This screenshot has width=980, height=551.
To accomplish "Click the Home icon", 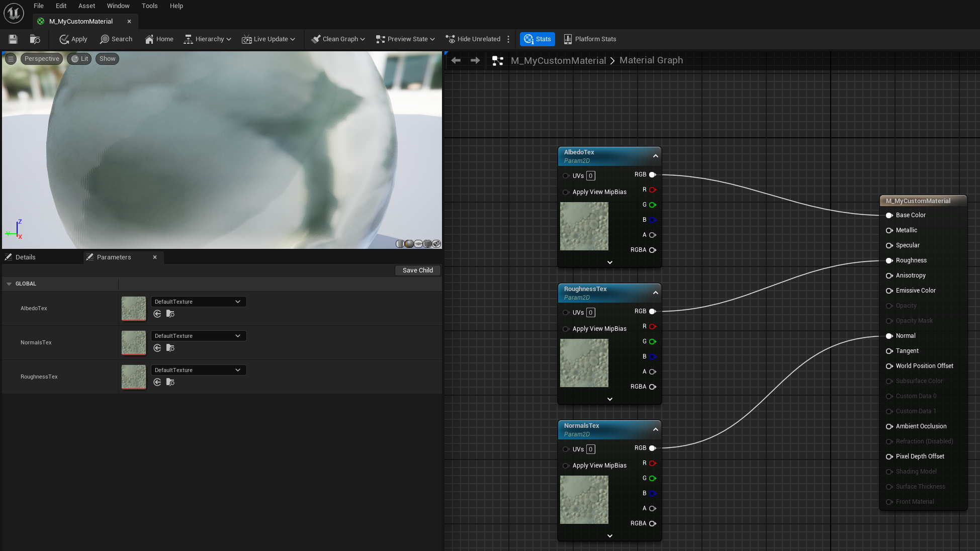I will click(159, 39).
